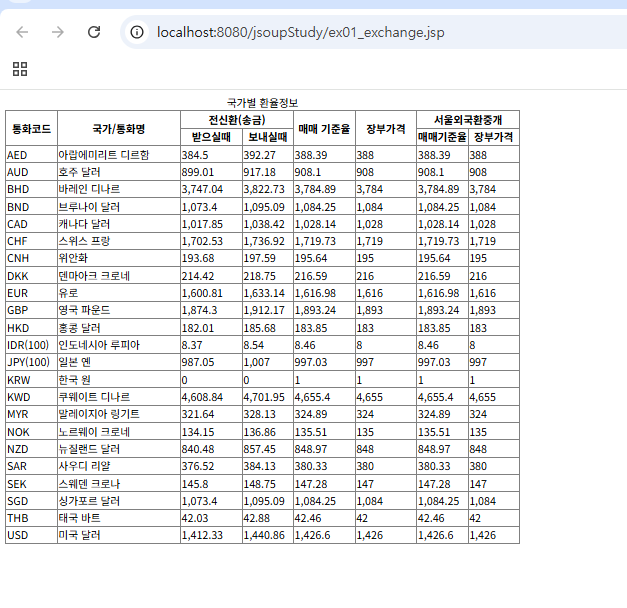Click 바레인 디나르 currency name
This screenshot has height=608, width=627.
[x=89, y=189]
